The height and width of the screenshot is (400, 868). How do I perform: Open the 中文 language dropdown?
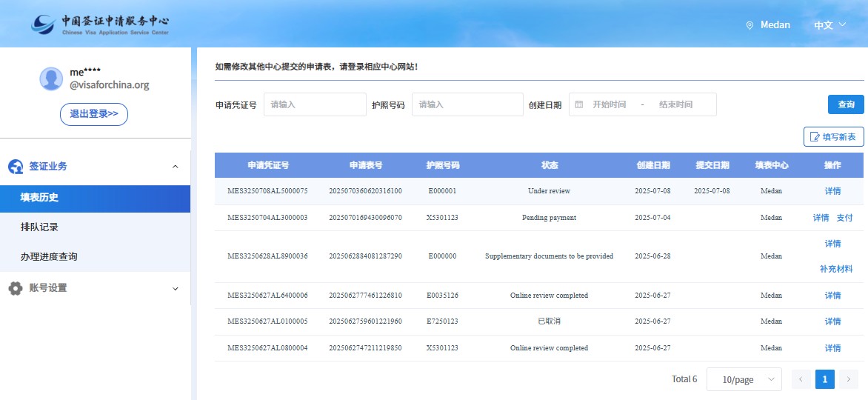click(829, 25)
